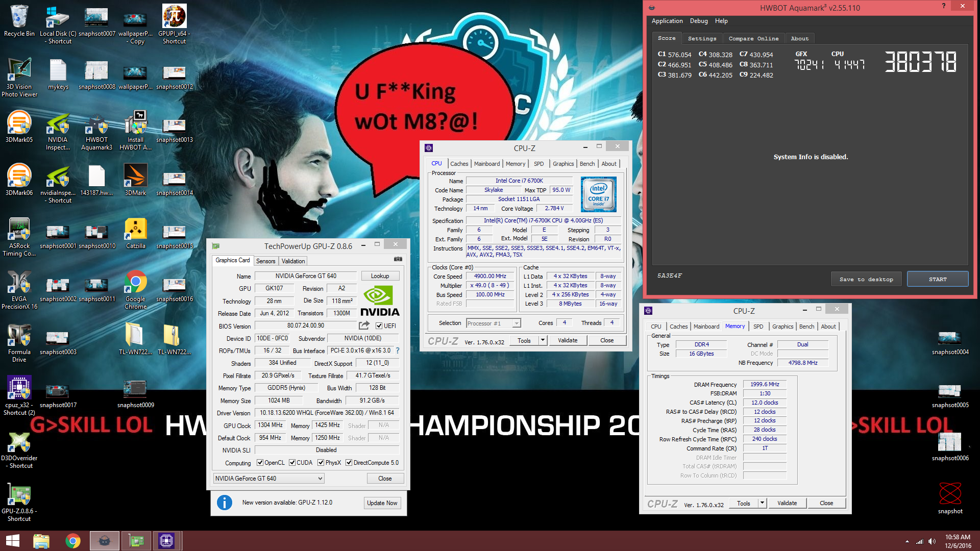The height and width of the screenshot is (551, 980).
Task: Open the Application menu in Aquamark
Action: coord(667,21)
